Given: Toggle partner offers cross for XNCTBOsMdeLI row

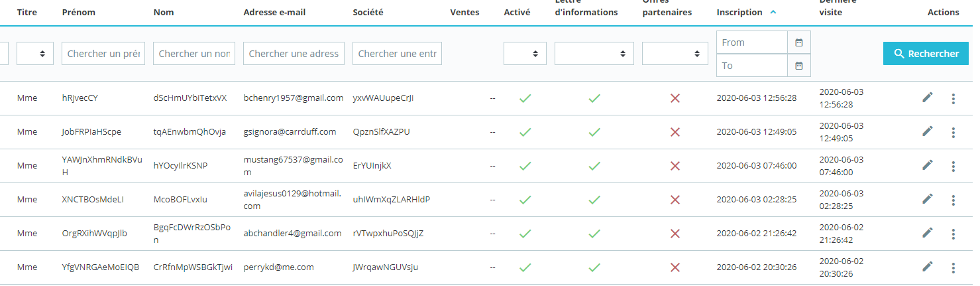Looking at the screenshot, I should (675, 200).
